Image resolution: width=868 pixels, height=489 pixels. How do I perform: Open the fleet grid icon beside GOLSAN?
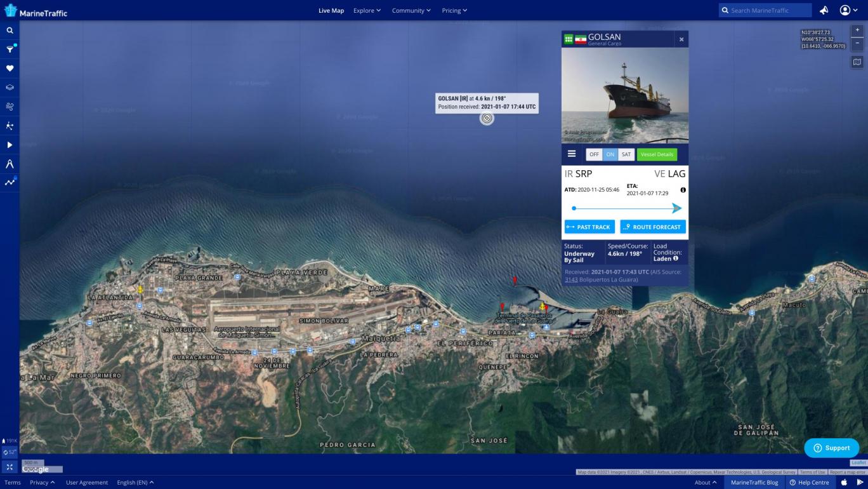coord(569,39)
